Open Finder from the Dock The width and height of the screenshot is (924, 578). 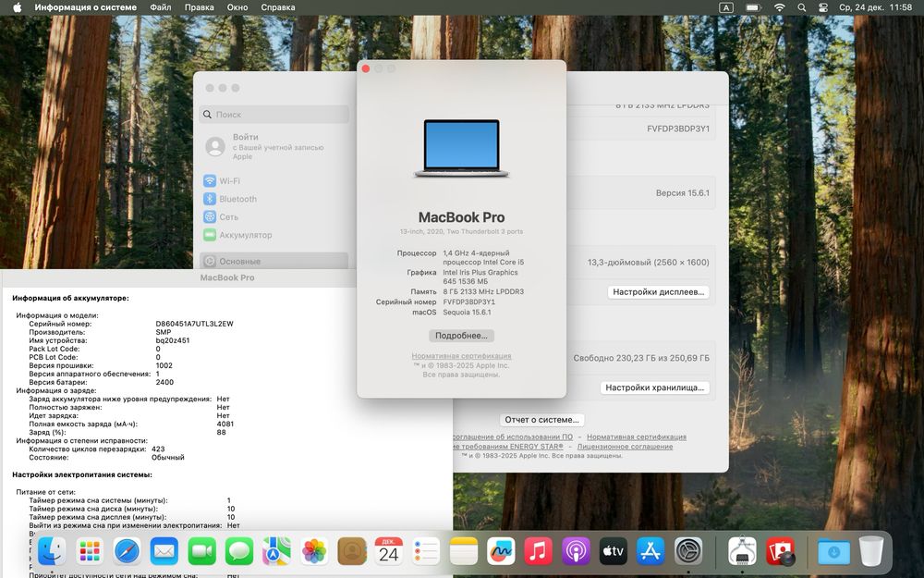click(52, 551)
